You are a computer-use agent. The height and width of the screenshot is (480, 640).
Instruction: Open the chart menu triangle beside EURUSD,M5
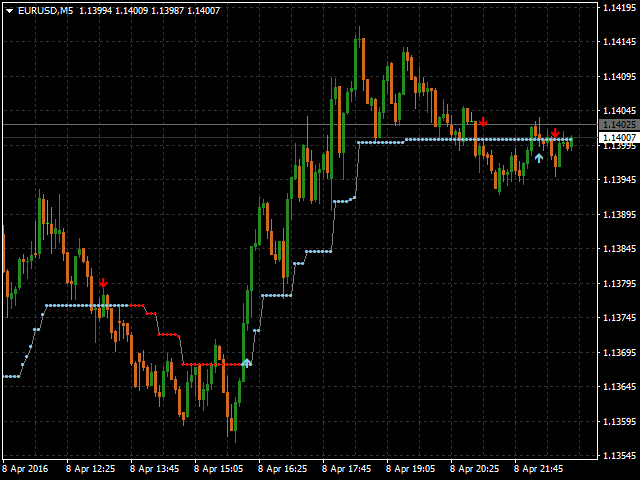(x=9, y=11)
